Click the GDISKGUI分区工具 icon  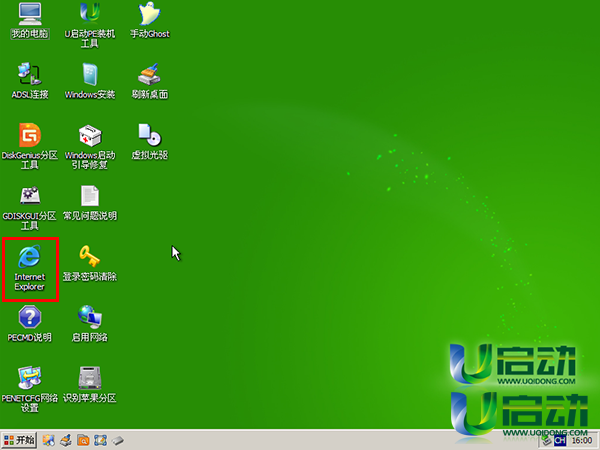pos(30,207)
